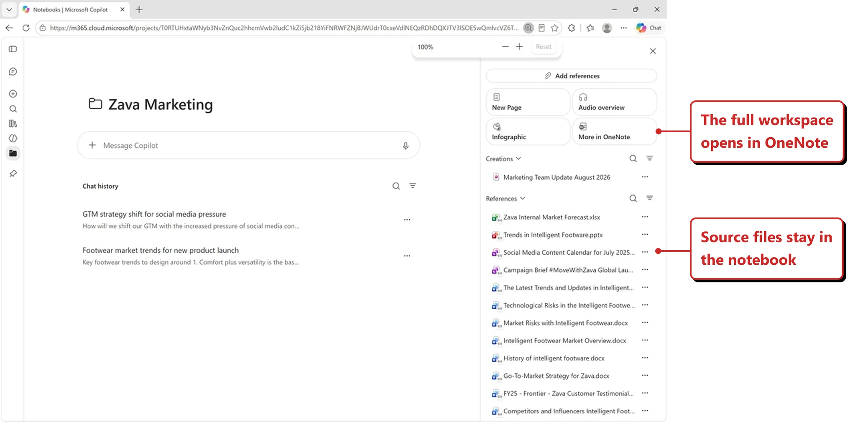The width and height of the screenshot is (868, 422).
Task: Click Reset in the zoom popup
Action: [x=544, y=47]
